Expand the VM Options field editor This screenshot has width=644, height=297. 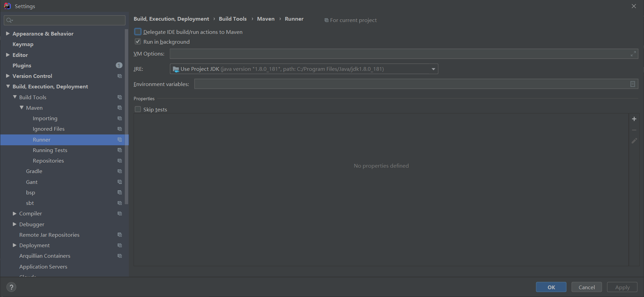pyautogui.click(x=633, y=54)
